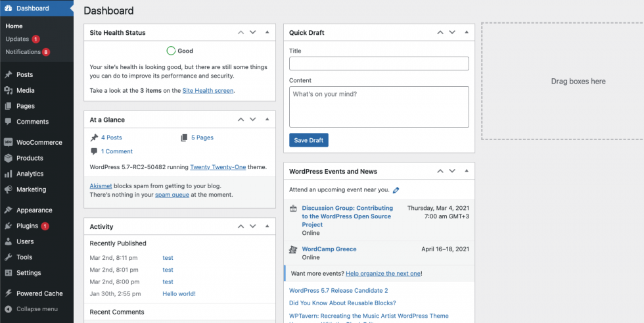The width and height of the screenshot is (644, 323).
Task: Click the Analytics bar chart icon
Action: pos(9,174)
